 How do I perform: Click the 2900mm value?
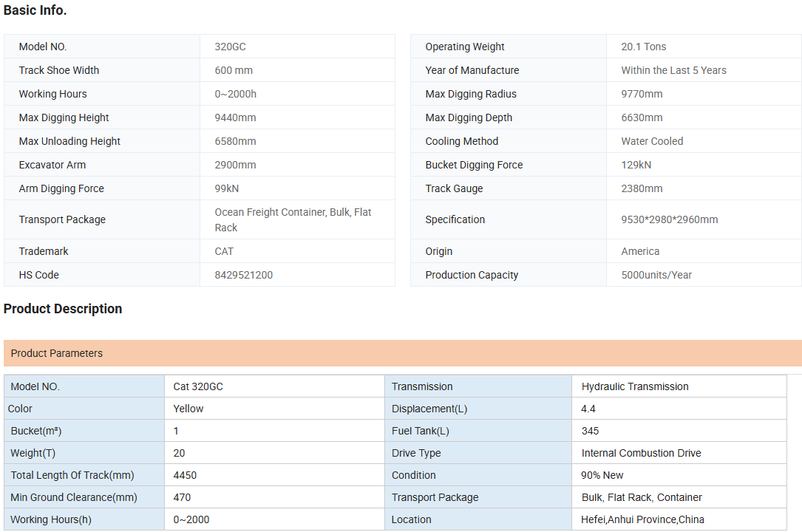click(x=235, y=165)
